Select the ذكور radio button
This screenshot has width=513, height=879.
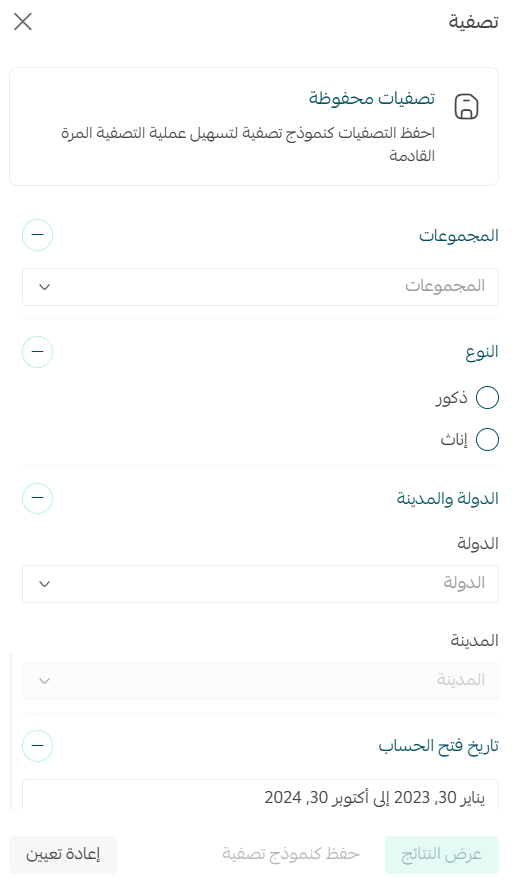click(x=487, y=398)
